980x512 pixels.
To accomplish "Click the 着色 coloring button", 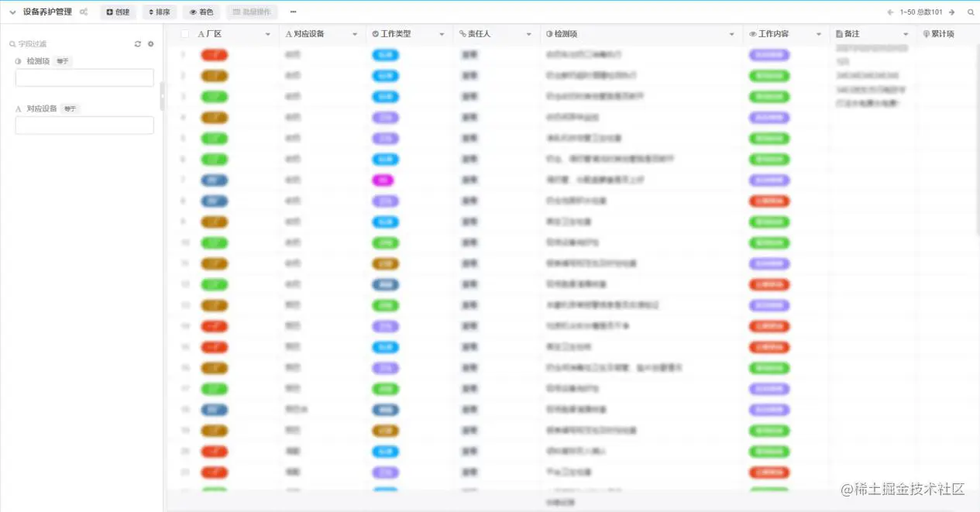I will tap(201, 12).
